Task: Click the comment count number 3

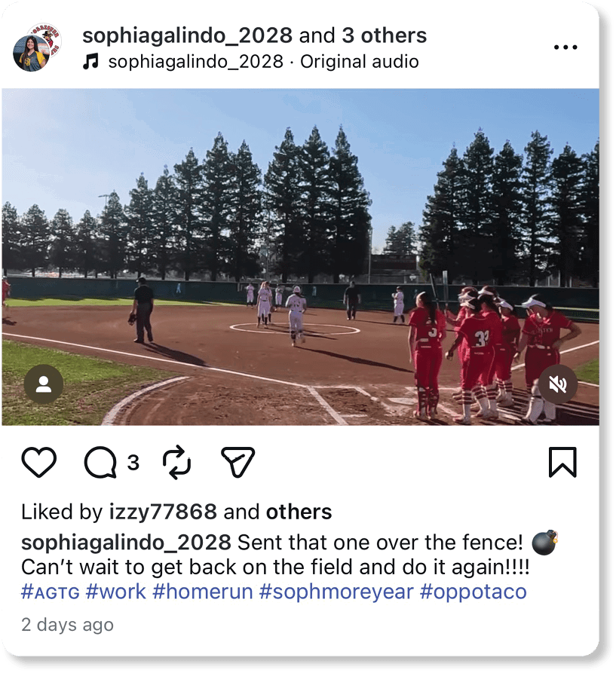Action: coord(133,463)
